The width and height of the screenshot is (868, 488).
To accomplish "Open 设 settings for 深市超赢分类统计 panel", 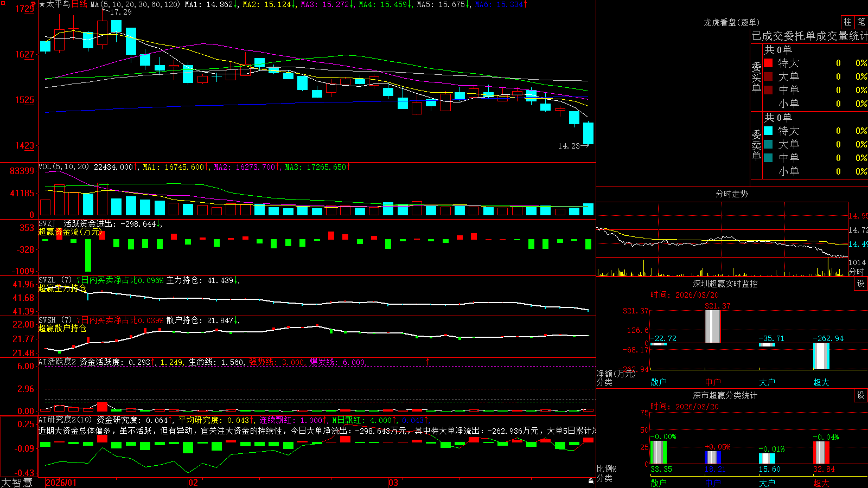I will [861, 395].
